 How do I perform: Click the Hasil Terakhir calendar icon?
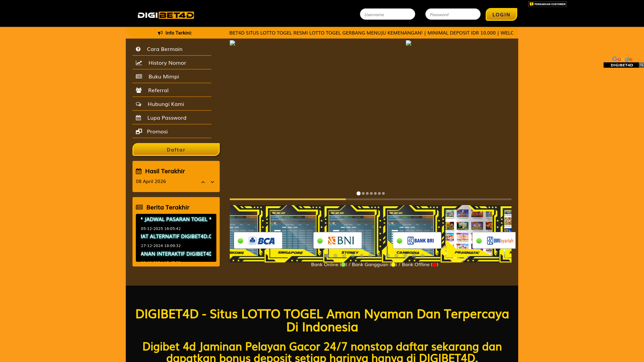click(139, 171)
